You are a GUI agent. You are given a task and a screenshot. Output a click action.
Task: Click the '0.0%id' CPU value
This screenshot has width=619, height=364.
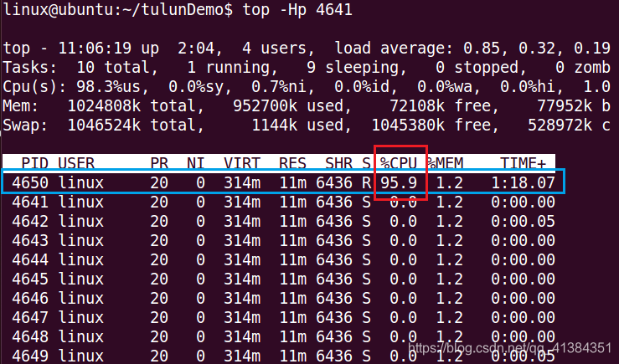[363, 87]
